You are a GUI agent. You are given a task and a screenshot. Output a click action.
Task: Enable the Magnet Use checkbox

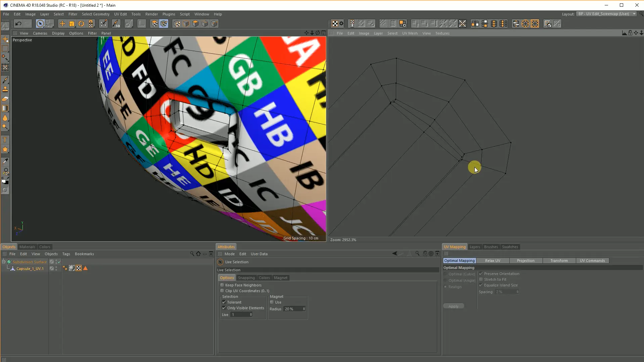[272, 302]
